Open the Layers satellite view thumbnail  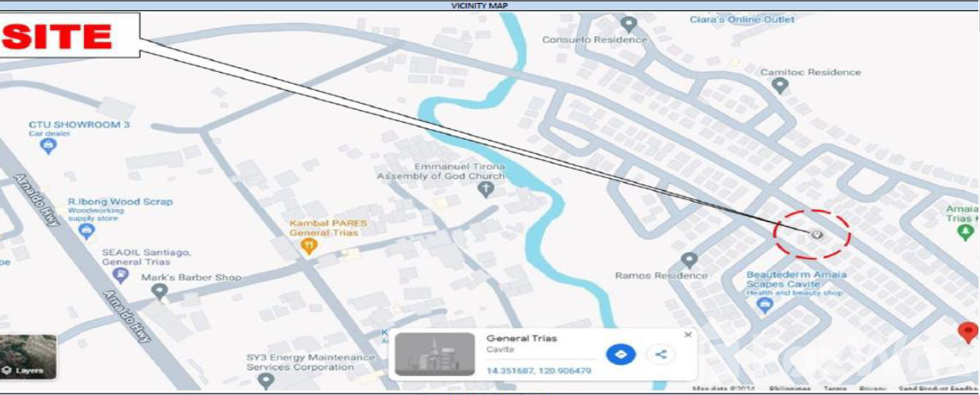tap(28, 355)
